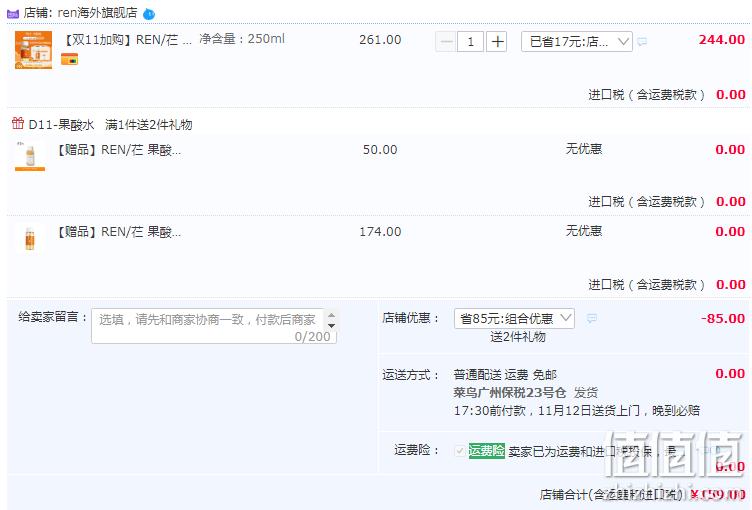Open the ren海外旗舰店 store link

click(97, 13)
